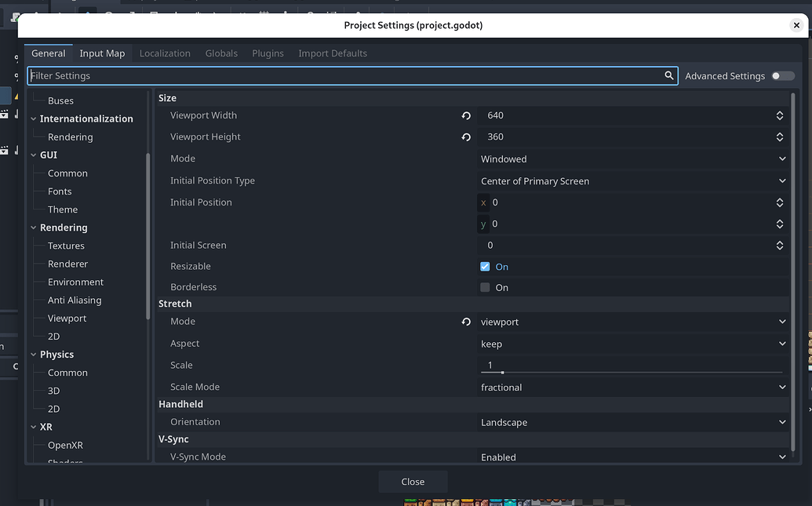Open the Scale Mode dropdown showing fractional
This screenshot has height=506, width=812.
coord(632,387)
